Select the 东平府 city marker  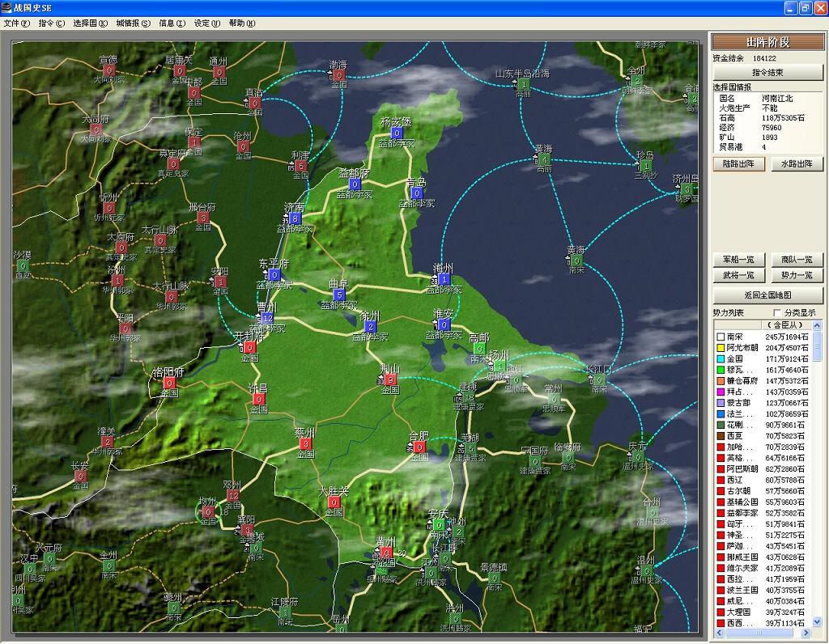pos(274,275)
